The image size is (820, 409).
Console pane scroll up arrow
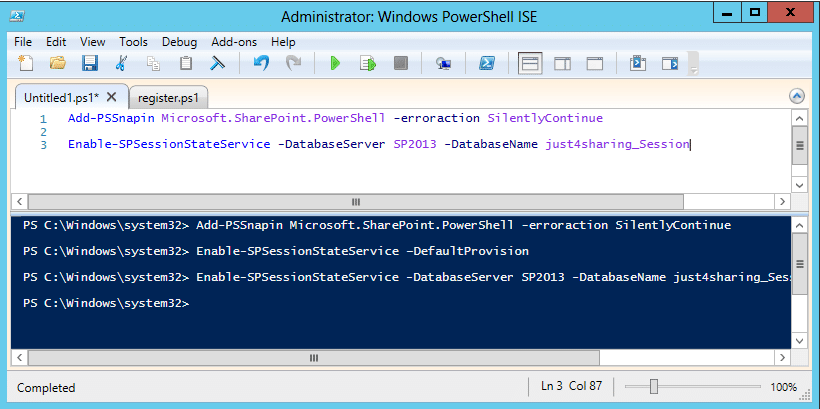800,225
